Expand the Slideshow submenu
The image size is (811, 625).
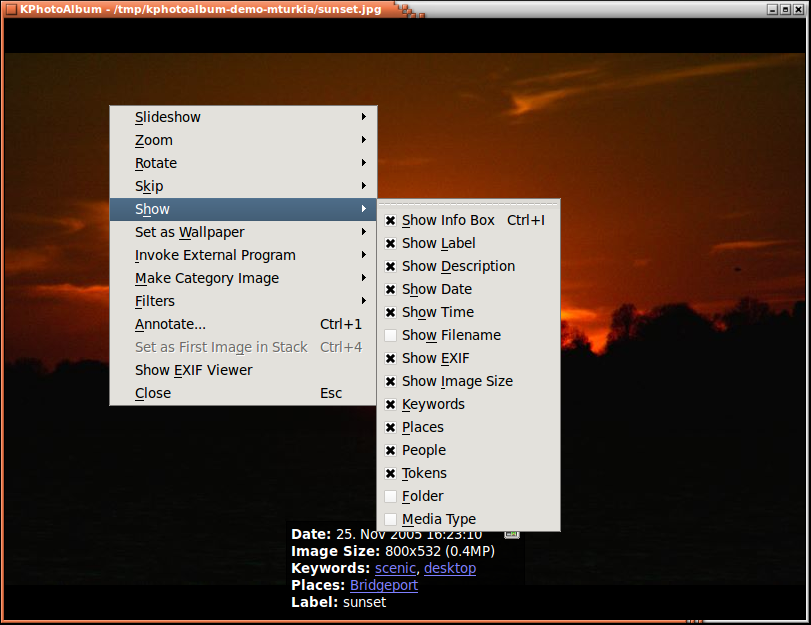click(243, 117)
